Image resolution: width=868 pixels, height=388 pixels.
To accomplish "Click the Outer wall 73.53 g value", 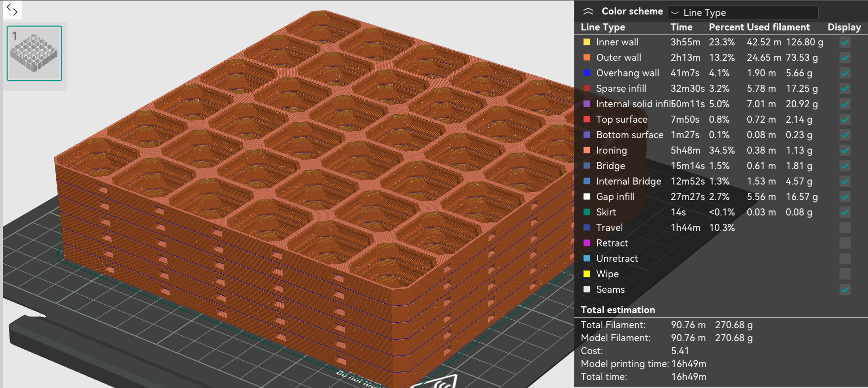I will [x=802, y=58].
